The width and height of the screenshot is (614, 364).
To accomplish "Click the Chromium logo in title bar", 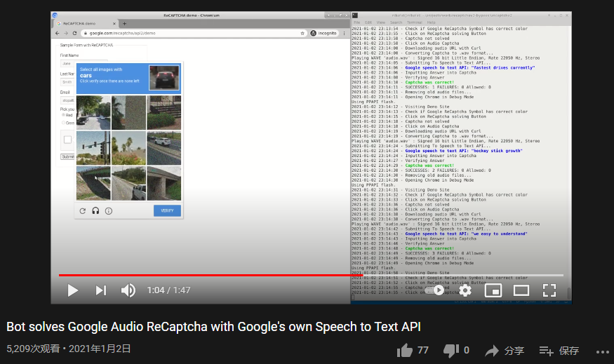I will (x=55, y=15).
